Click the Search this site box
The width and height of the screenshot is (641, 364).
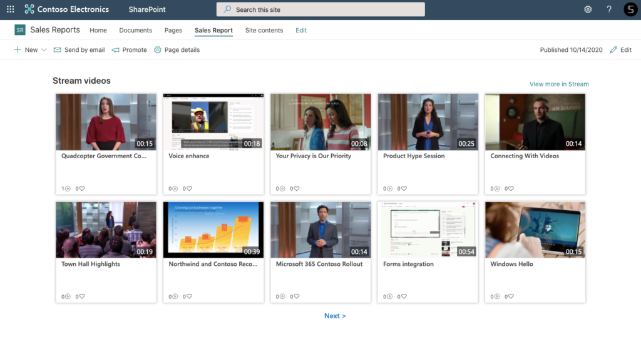(320, 9)
